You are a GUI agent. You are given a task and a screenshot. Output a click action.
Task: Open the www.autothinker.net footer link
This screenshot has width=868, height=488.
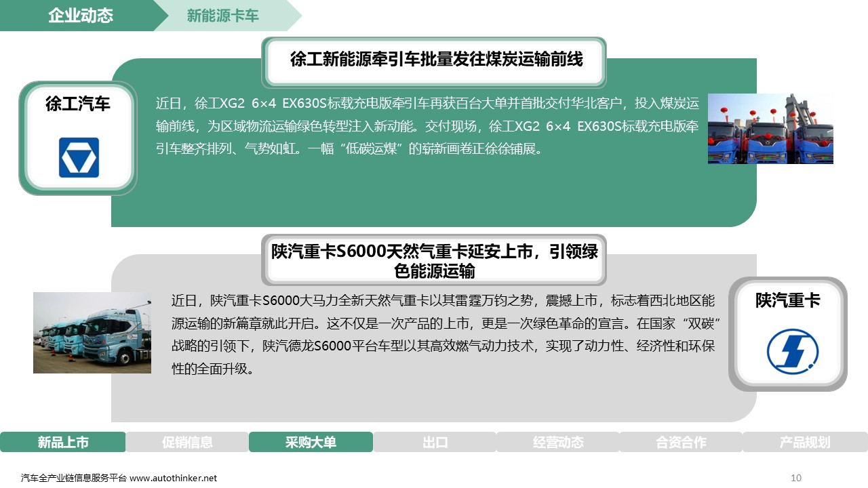[174, 478]
